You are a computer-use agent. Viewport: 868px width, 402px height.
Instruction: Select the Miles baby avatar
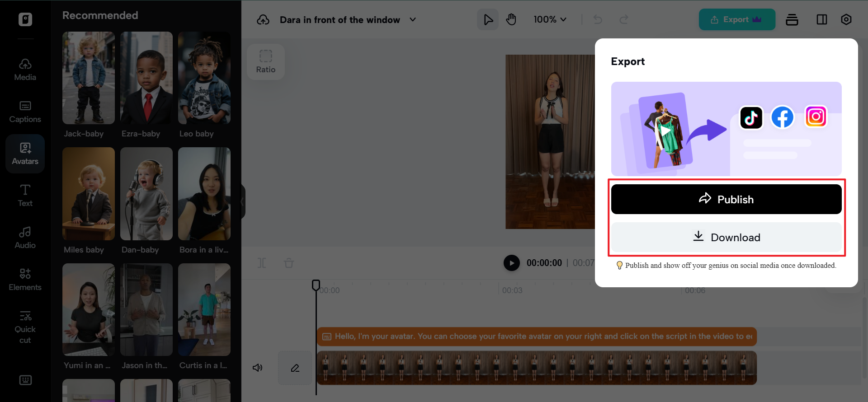[x=89, y=194]
